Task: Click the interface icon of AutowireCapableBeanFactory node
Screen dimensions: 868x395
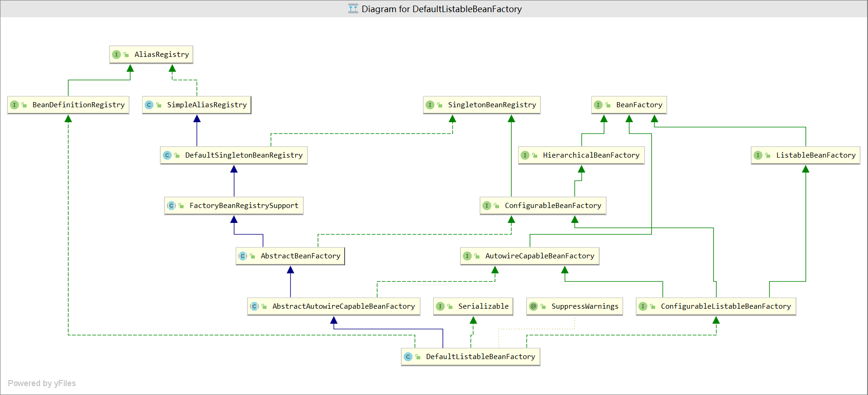Action: click(x=467, y=256)
